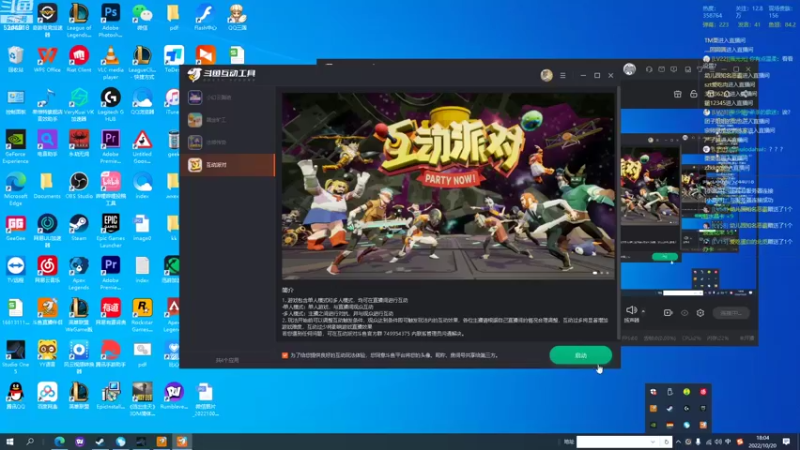This screenshot has height=450, width=800.
Task: Click grey rounded button in streaming window bottom
Action: pos(731,313)
